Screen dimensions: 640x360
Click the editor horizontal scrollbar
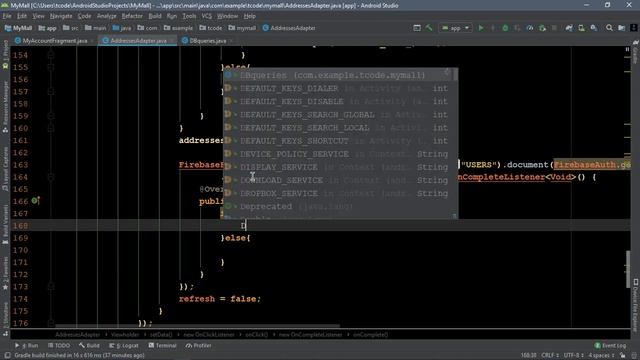pos(197,326)
